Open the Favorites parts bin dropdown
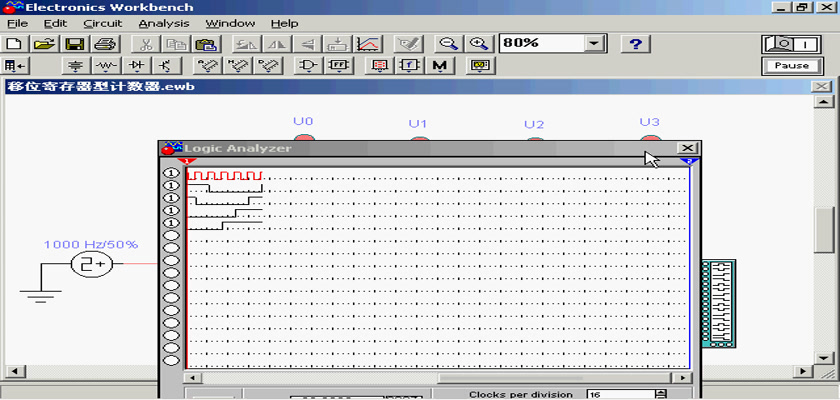The image size is (840, 400). 15,66
